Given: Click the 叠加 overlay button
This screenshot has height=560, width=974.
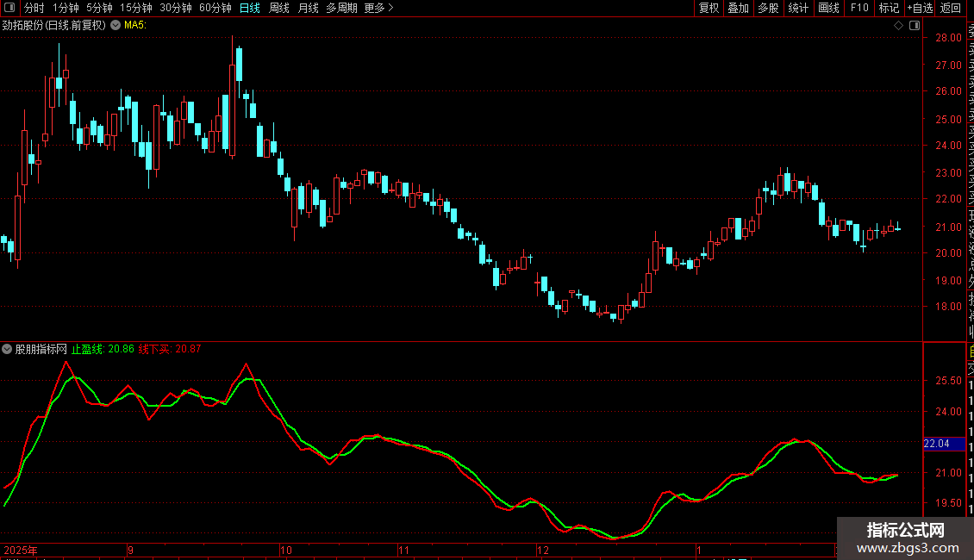Looking at the screenshot, I should pyautogui.click(x=739, y=8).
